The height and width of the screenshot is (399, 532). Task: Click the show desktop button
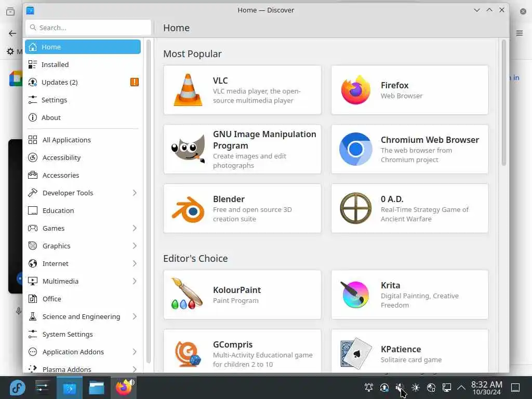coord(515,388)
